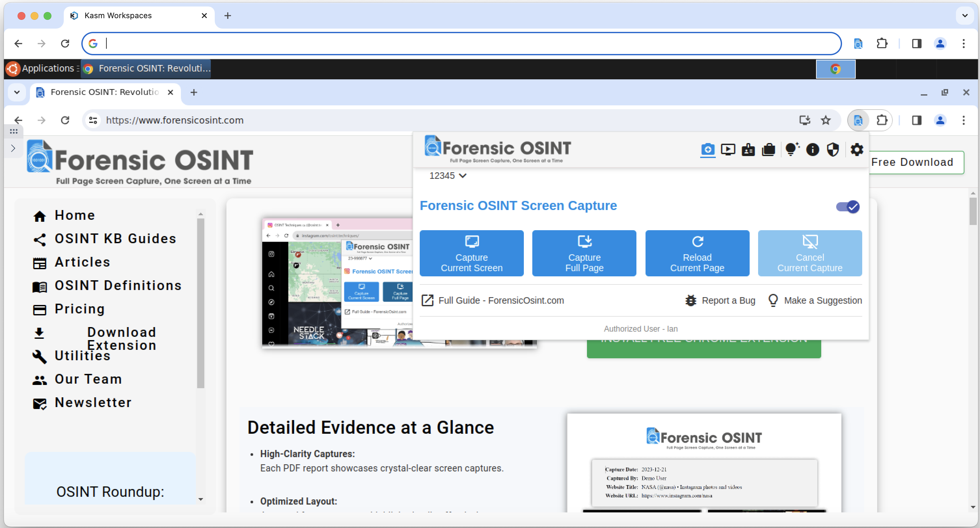Screen dimensions: 980x528
Task: Click Cancel Current Capture button
Action: pyautogui.click(x=810, y=253)
